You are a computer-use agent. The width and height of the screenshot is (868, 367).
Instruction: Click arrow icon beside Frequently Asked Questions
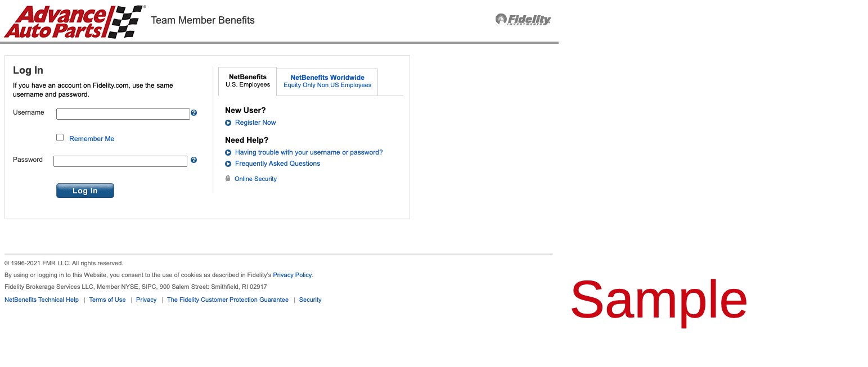228,164
